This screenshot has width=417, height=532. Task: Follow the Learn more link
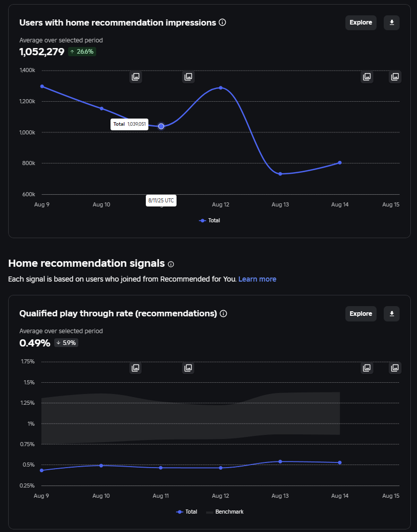click(x=257, y=279)
